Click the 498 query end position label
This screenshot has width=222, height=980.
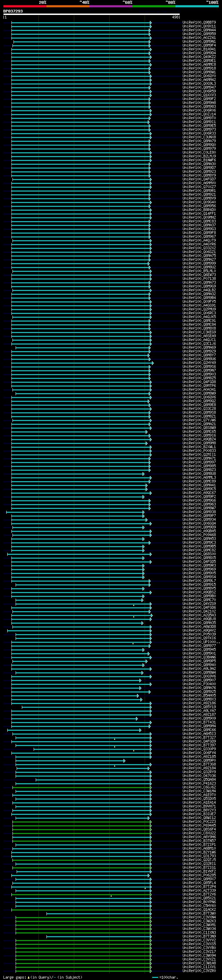point(175,17)
